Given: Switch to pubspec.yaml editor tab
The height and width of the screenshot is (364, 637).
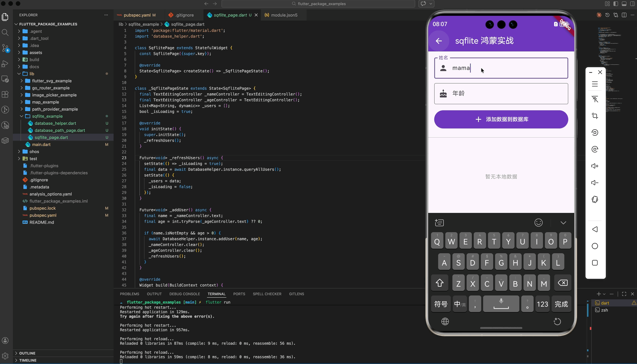Looking at the screenshot, I should [x=137, y=15].
